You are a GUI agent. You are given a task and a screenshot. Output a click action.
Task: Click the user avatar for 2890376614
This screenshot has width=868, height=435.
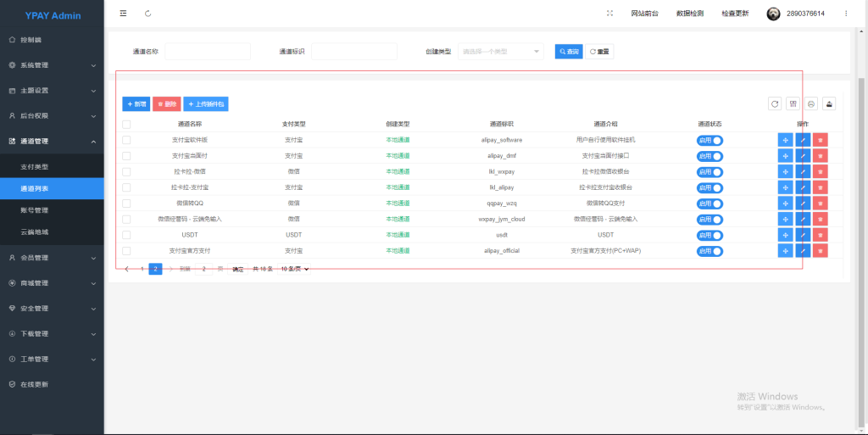pos(773,14)
